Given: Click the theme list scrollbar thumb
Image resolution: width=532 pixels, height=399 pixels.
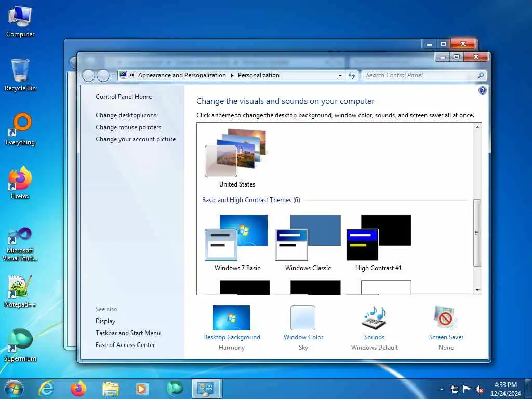Looking at the screenshot, I should click(477, 233).
